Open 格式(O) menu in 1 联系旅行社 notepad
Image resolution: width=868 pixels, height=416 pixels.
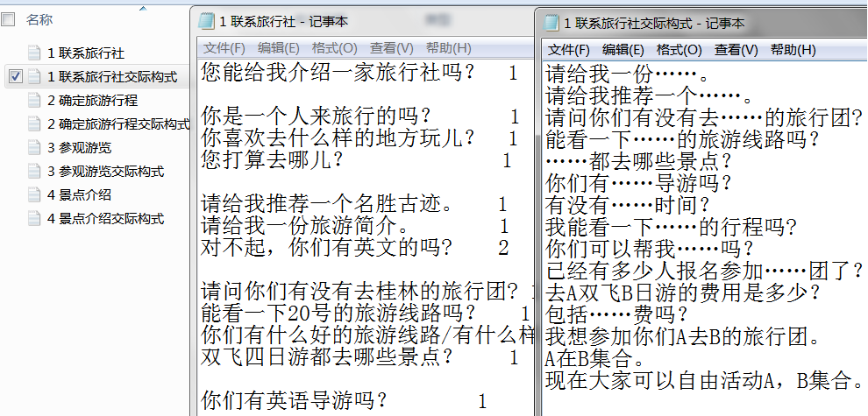pyautogui.click(x=334, y=48)
